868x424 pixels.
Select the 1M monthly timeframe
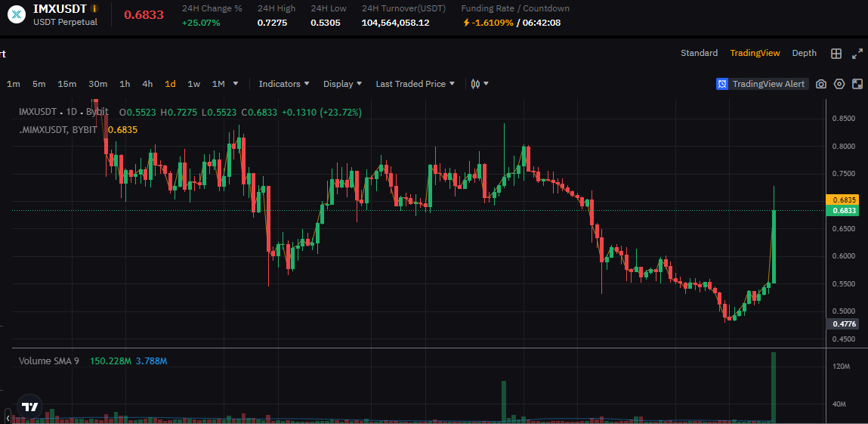(x=218, y=84)
